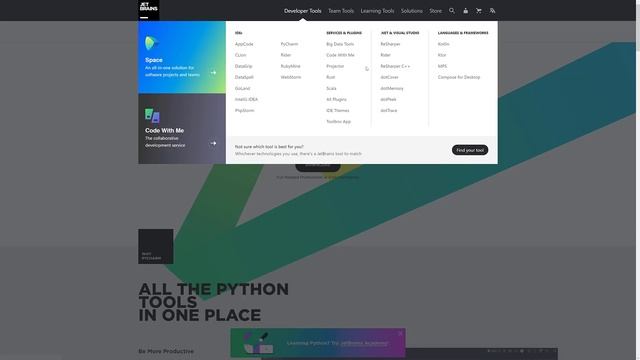Select DataGrip from the IDEs list

click(244, 66)
